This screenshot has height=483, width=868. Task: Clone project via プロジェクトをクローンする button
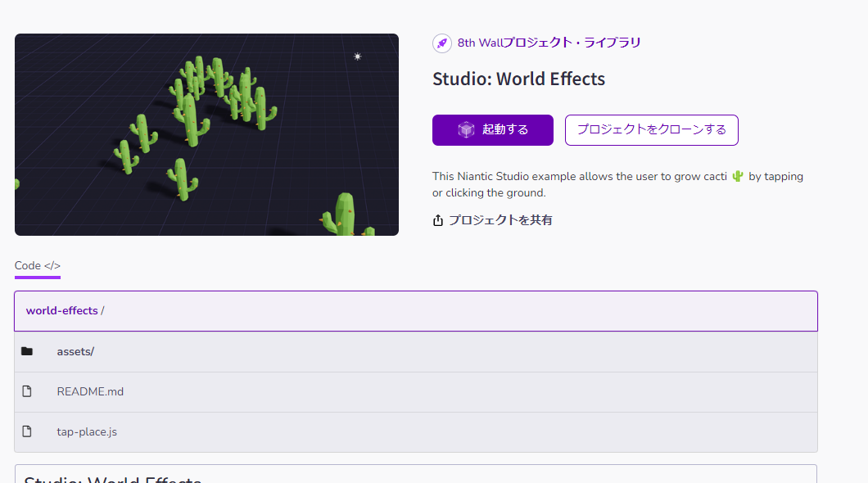click(652, 130)
